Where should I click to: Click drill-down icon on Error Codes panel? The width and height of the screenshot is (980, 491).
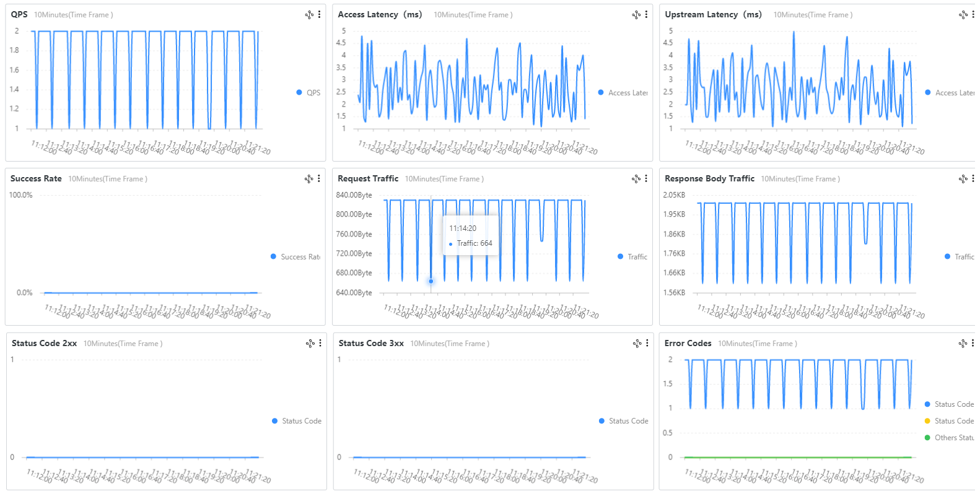963,343
